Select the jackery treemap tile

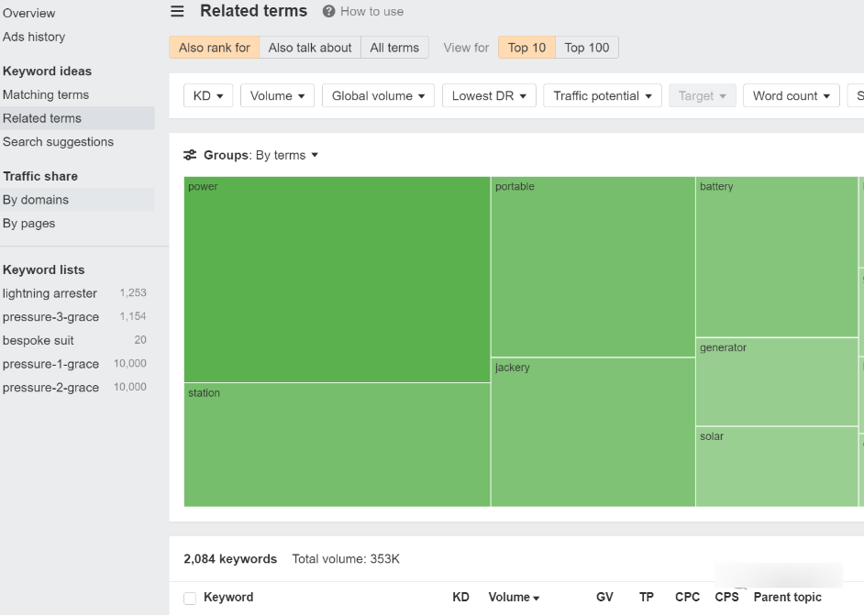(593, 432)
